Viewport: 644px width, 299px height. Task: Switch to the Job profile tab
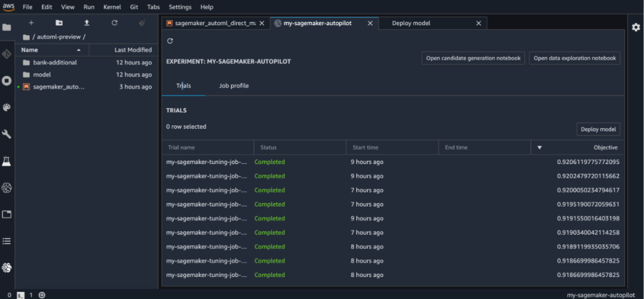pyautogui.click(x=234, y=86)
